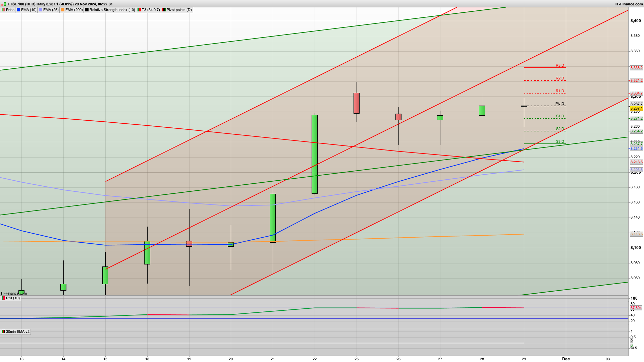Click the blue EMA (10) swatch
Viewport: 644px width, 362px height.
click(18, 10)
